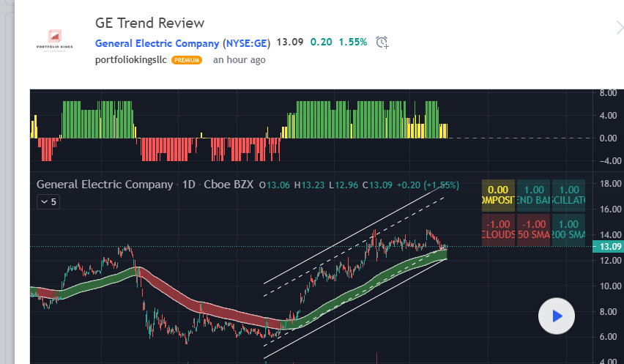Click the L12.96 low value in legend
Screen dimensions: 624x364
pyautogui.click(x=343, y=185)
